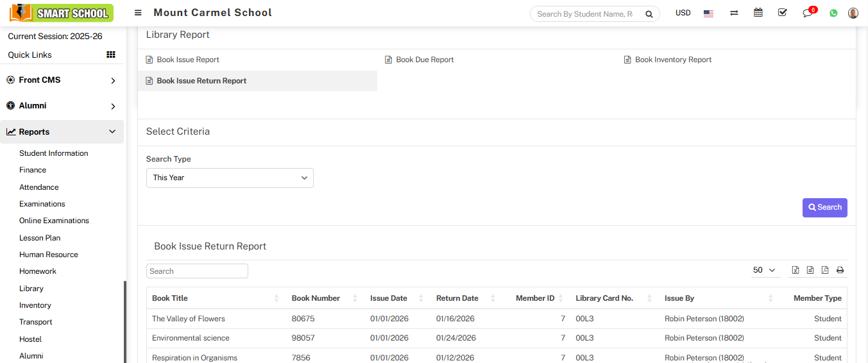Select Student Information report menu

coord(54,153)
